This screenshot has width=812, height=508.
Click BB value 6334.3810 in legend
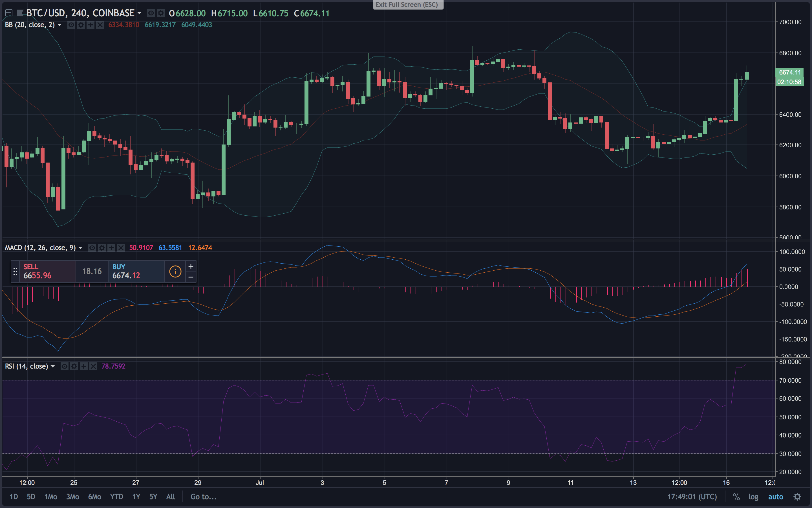point(123,25)
